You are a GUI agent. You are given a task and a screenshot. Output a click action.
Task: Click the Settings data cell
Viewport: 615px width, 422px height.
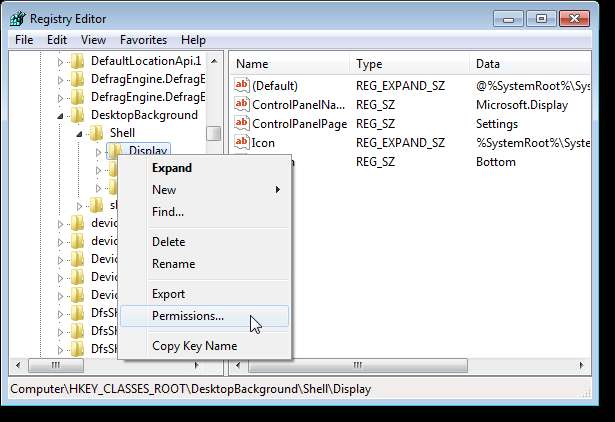497,124
